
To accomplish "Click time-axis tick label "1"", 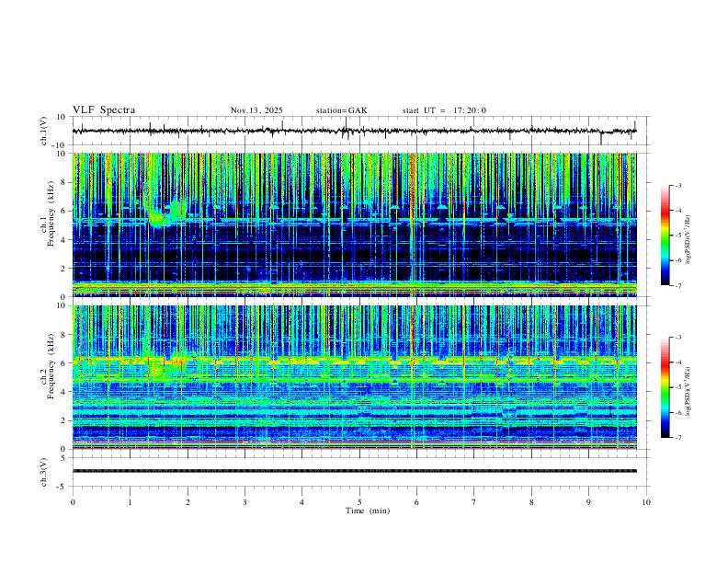I will (x=130, y=502).
